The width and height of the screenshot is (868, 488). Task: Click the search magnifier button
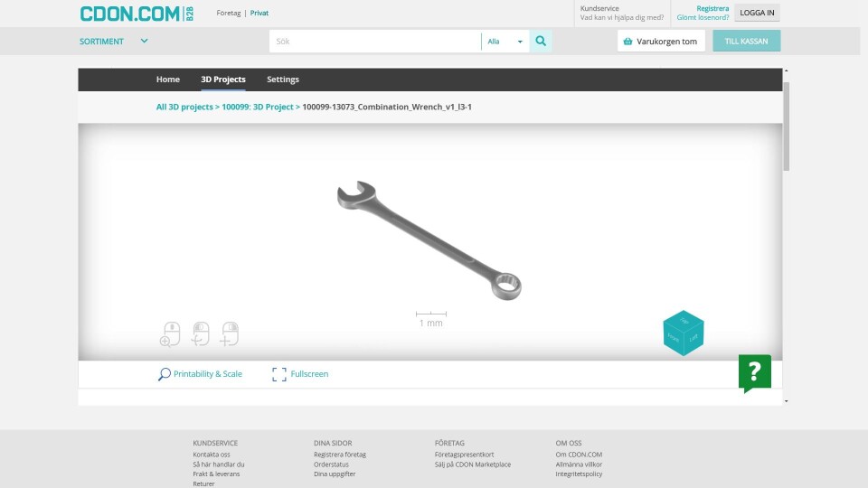point(541,42)
